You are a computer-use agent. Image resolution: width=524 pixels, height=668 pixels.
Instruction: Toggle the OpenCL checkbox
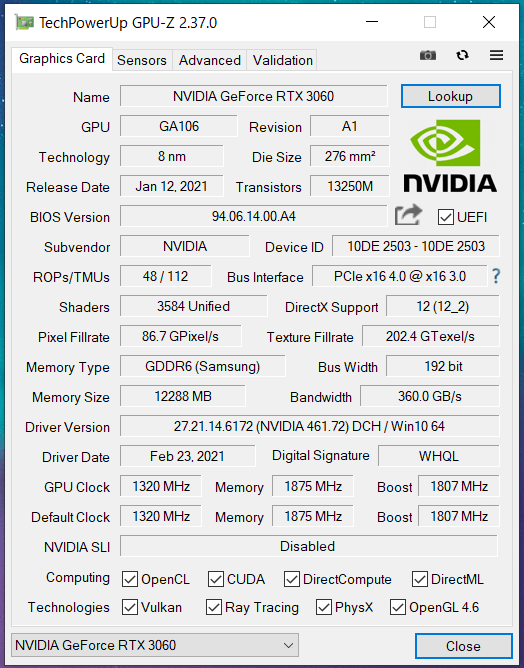130,579
